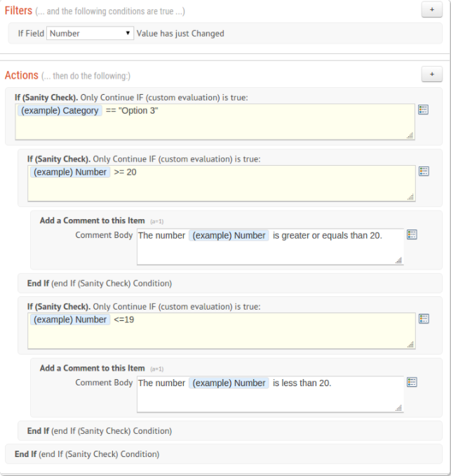451x476 pixels.
Task: Click inside the Category == "Option 3" evaluation box
Action: [x=215, y=121]
